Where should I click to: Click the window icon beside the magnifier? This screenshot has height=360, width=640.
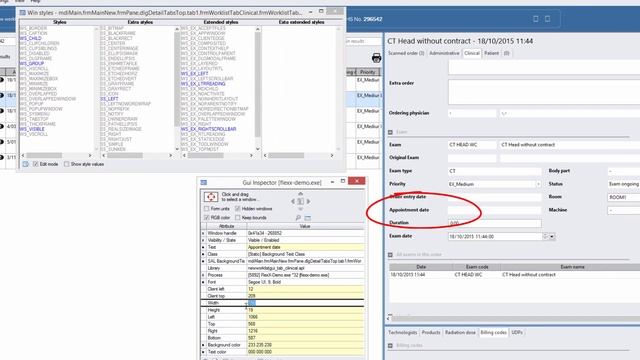coord(308,218)
